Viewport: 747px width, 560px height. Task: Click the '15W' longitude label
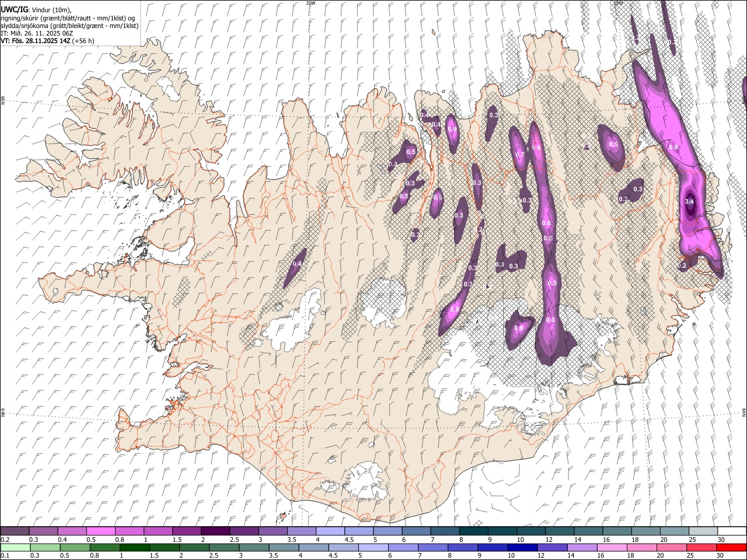(x=617, y=3)
